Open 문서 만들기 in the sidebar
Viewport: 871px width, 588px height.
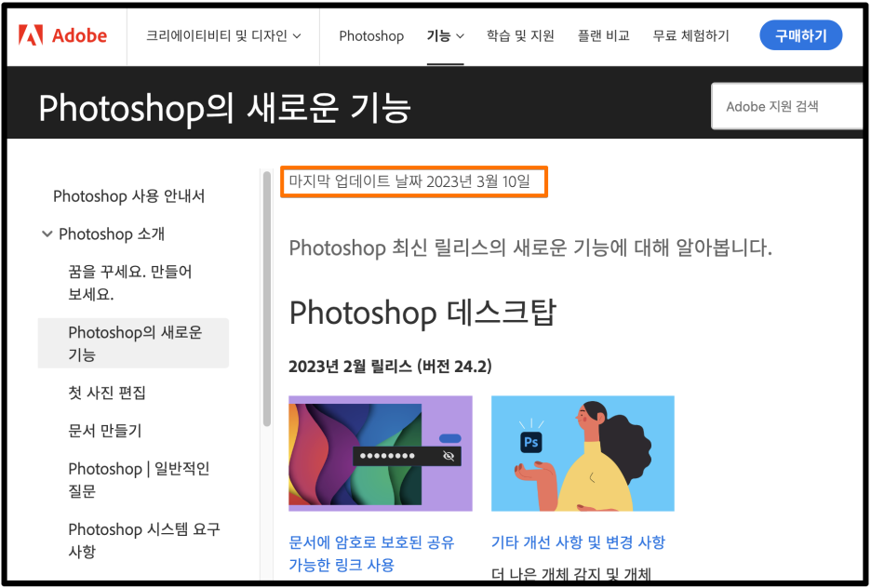[105, 431]
